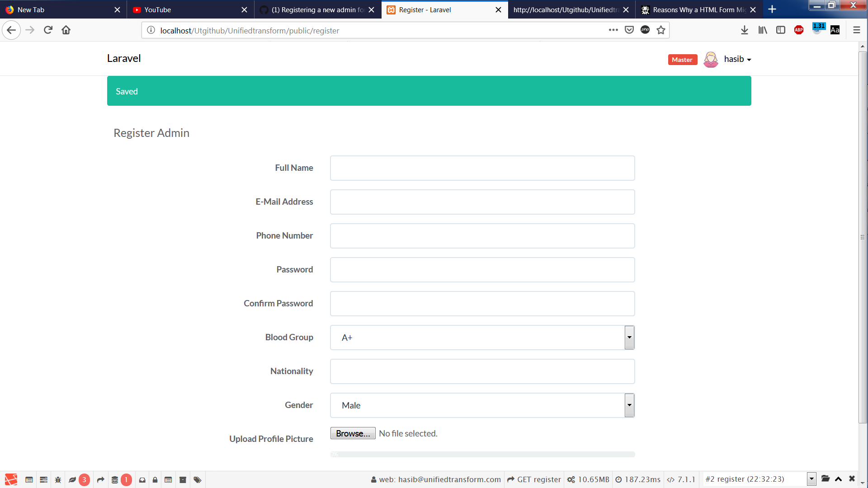
Task: Open the auth lock icon in Debugbar
Action: coord(155,480)
